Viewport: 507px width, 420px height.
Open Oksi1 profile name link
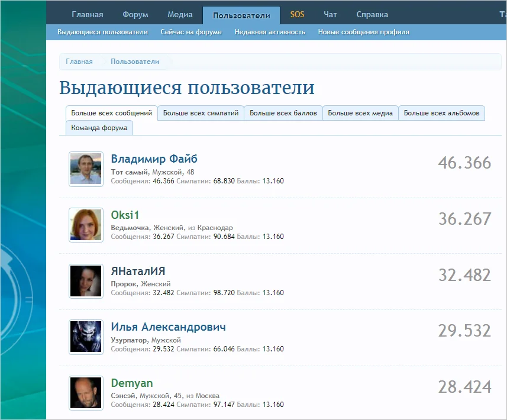[125, 215]
